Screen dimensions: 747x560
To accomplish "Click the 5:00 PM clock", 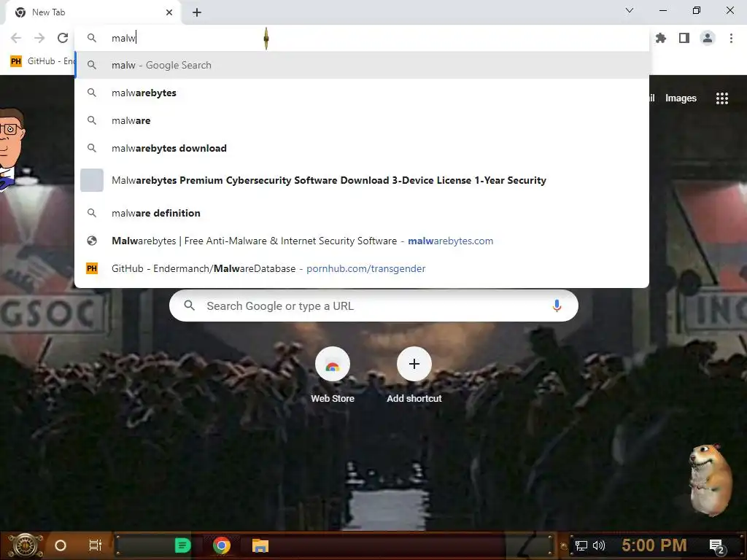I will (654, 545).
